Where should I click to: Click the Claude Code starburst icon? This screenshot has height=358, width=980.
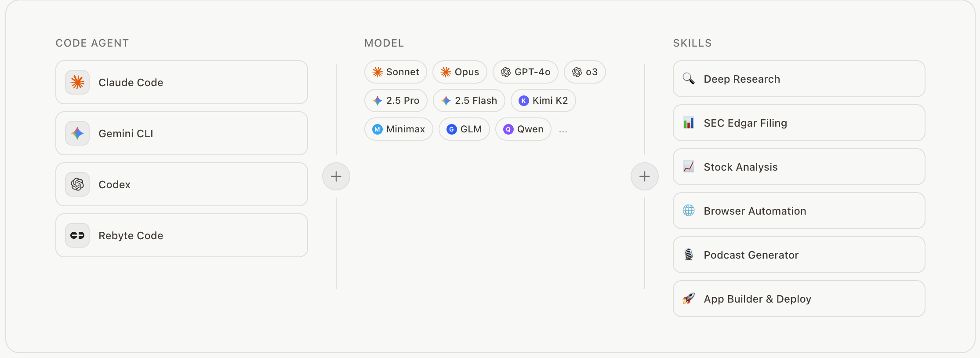(77, 82)
